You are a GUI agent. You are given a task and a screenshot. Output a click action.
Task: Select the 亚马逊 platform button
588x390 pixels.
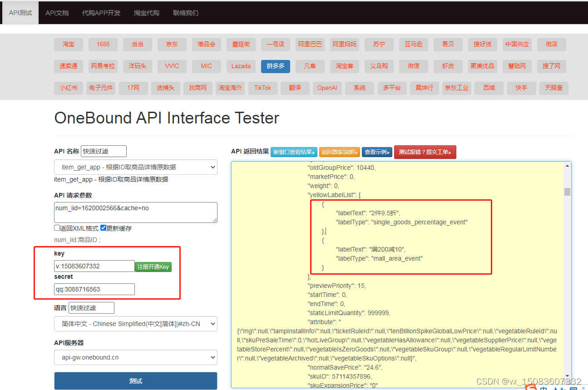[x=414, y=44]
